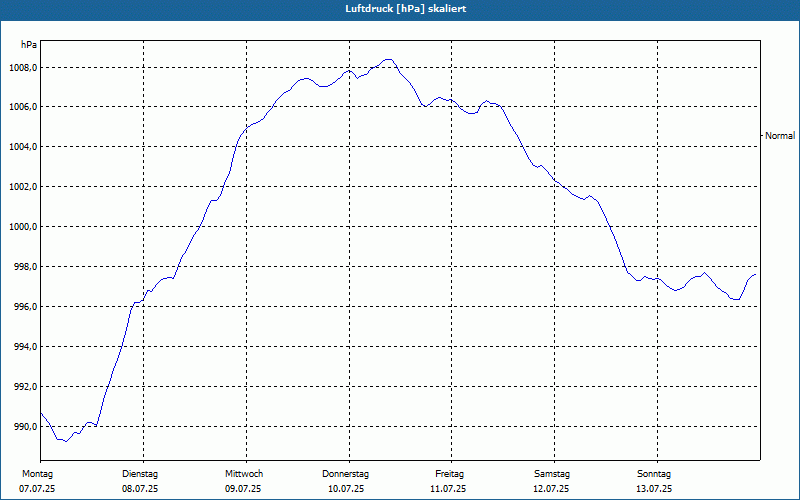This screenshot has width=800, height=500.
Task: Click the 'Samstag' day label
Action: 552,474
